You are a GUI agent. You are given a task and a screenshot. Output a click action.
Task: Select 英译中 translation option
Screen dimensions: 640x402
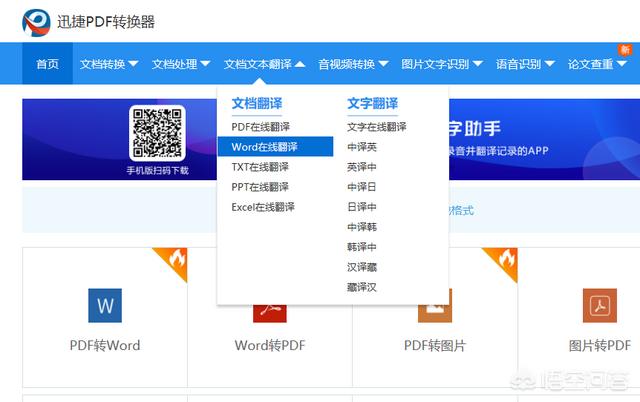point(362,167)
